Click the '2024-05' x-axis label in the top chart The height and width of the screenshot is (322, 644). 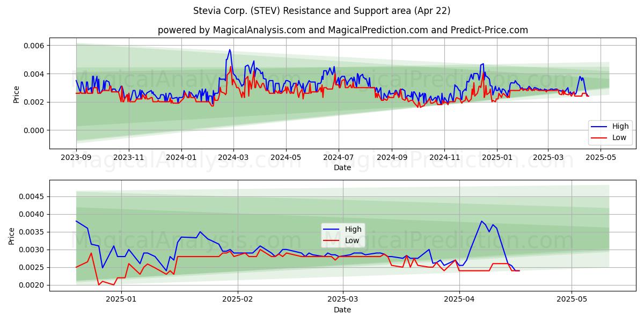[286, 158]
